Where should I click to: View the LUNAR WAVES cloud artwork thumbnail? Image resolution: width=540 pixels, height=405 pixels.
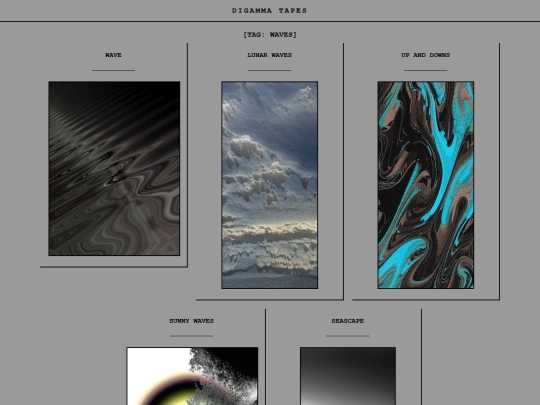(270, 185)
